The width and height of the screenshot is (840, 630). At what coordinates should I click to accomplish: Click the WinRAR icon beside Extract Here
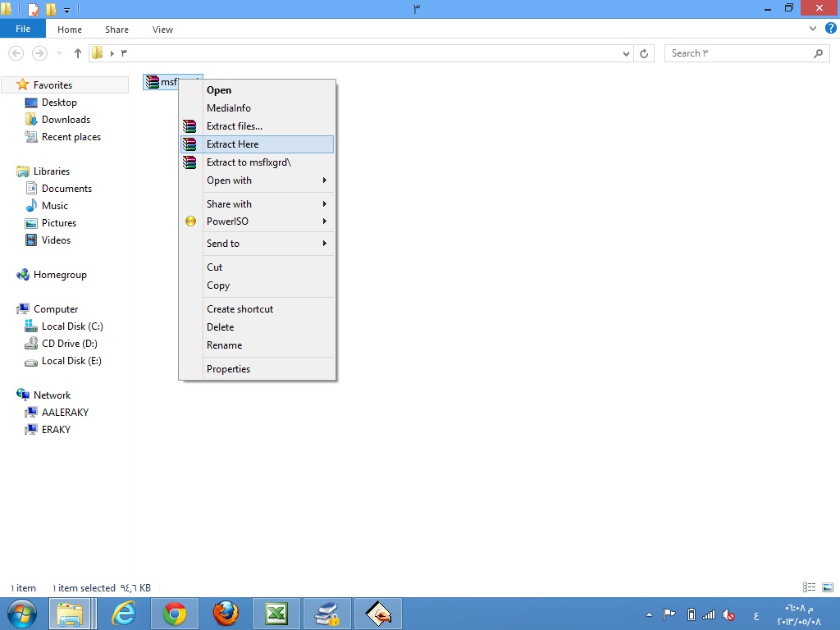tap(189, 144)
